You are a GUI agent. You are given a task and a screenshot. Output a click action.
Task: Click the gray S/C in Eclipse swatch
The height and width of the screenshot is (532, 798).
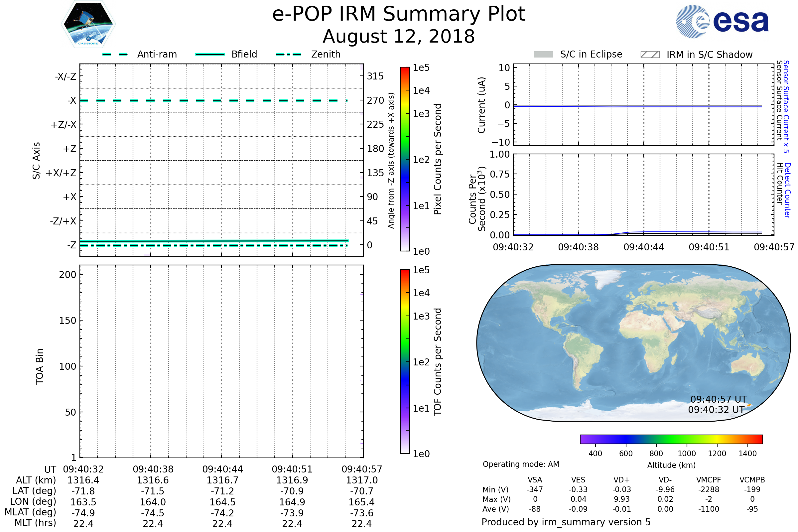point(543,55)
